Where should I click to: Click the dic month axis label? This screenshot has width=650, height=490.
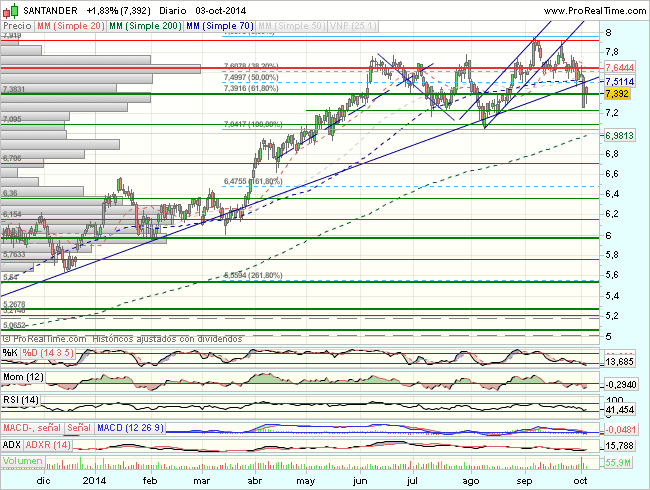point(44,481)
